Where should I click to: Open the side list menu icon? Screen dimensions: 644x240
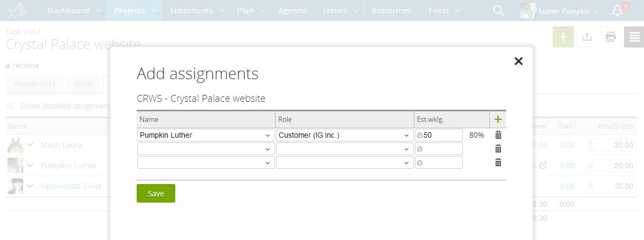point(634,37)
